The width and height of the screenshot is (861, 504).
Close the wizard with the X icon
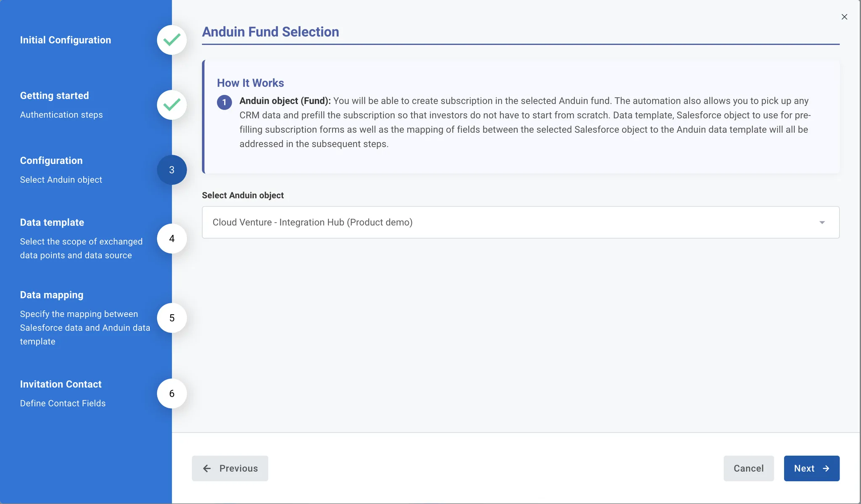click(844, 17)
